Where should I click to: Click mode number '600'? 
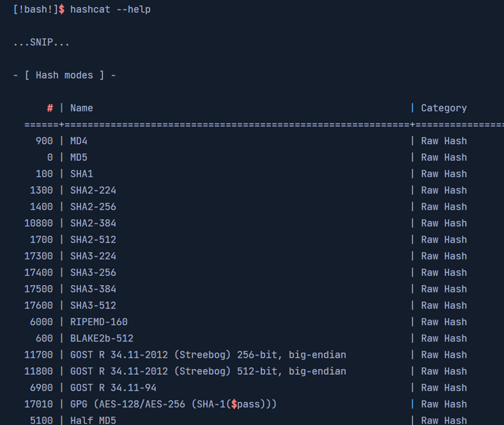coord(44,338)
